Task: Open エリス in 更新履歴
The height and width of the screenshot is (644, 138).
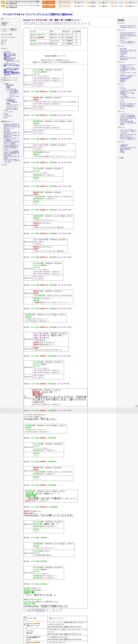Action: coord(122,87)
